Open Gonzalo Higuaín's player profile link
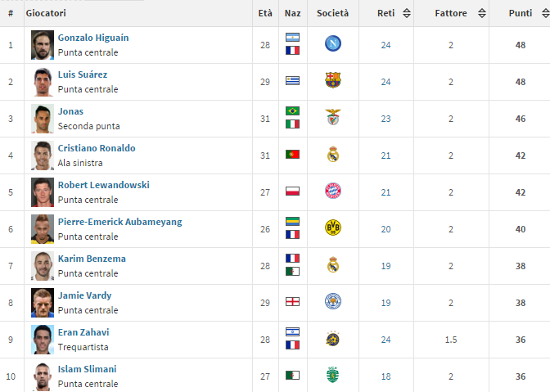Image resolution: width=550 pixels, height=392 pixels. click(93, 38)
